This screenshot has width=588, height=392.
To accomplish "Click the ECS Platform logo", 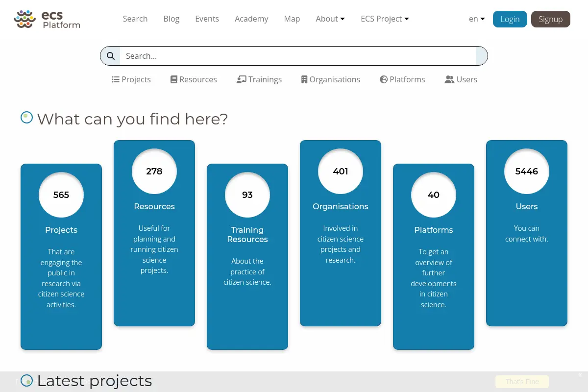I will pyautogui.click(x=47, y=19).
